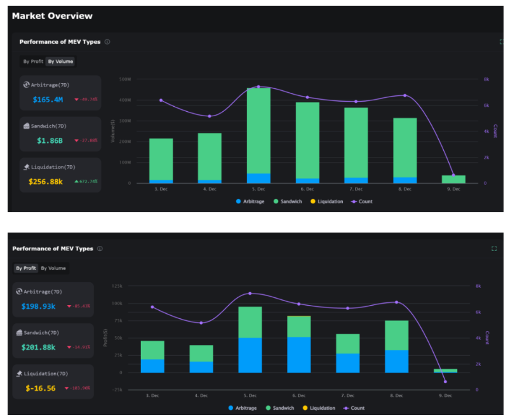This screenshot has height=420, width=508.
Task: Open Sandwich(7D) $201.88k profit card
Action: 53,341
